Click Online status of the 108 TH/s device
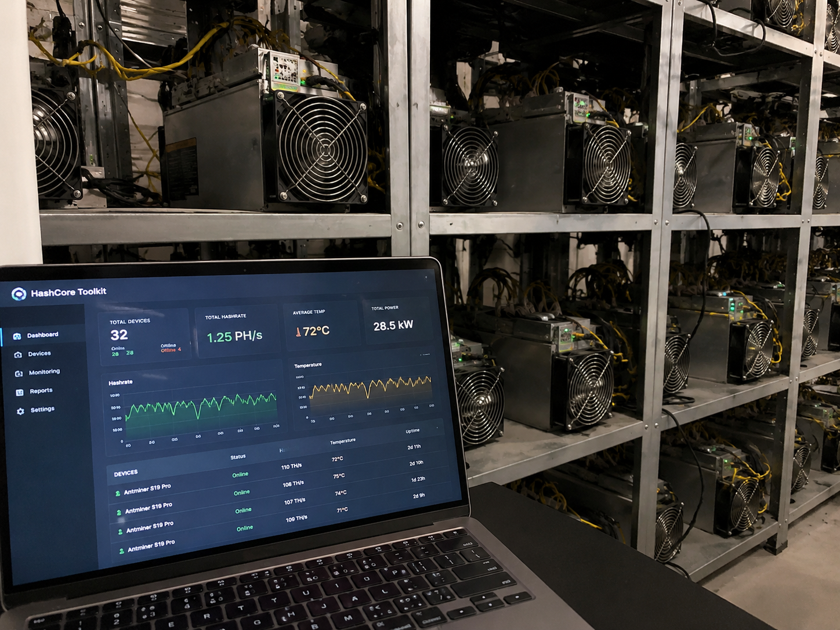This screenshot has width=840, height=630. point(242,493)
